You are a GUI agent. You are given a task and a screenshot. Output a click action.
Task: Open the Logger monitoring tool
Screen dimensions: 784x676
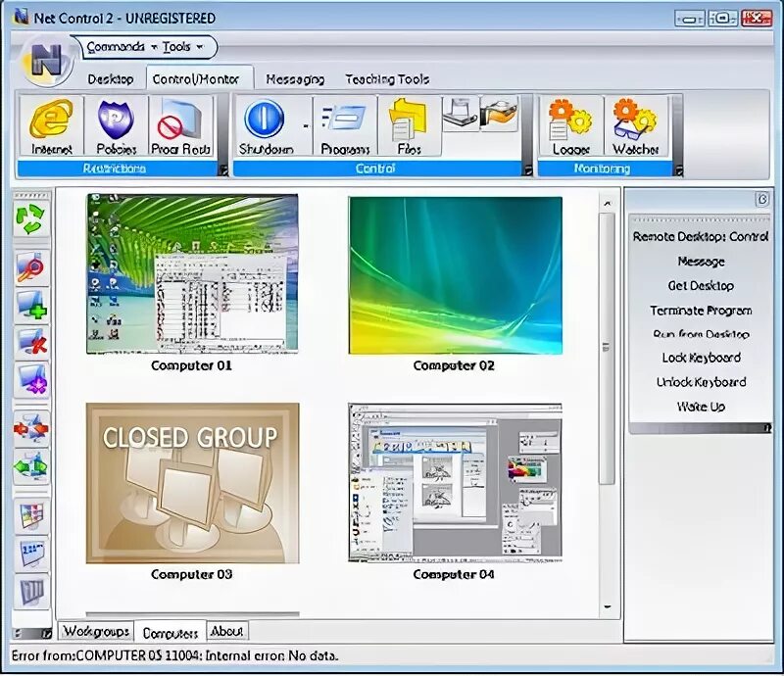(571, 126)
